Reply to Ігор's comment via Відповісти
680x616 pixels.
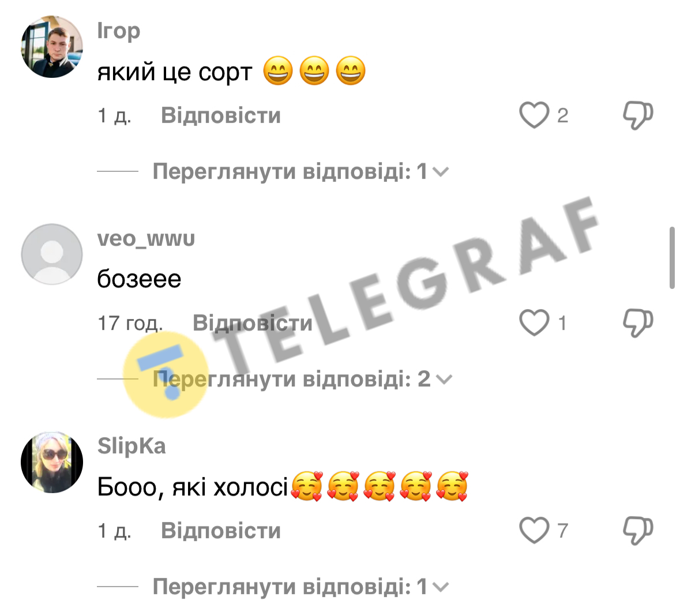[x=221, y=115]
